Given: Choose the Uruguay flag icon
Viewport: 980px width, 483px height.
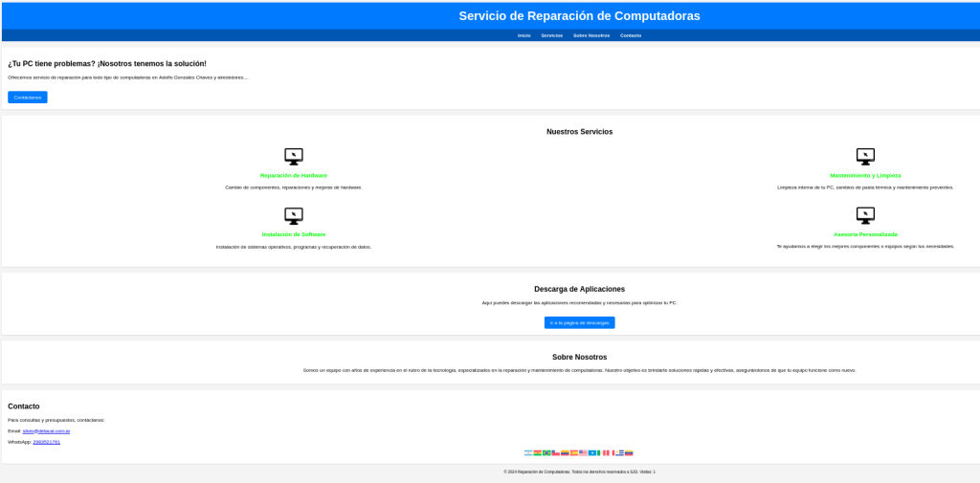Looking at the screenshot, I should (619, 453).
